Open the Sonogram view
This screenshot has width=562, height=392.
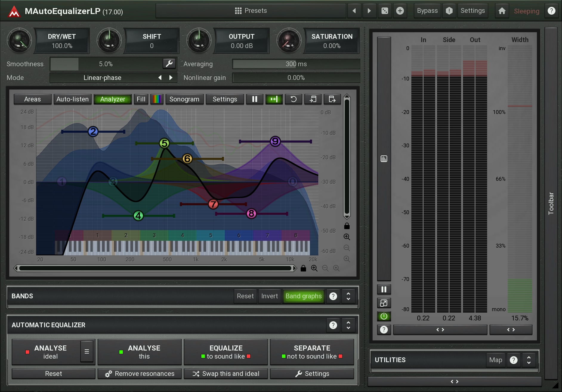click(184, 99)
